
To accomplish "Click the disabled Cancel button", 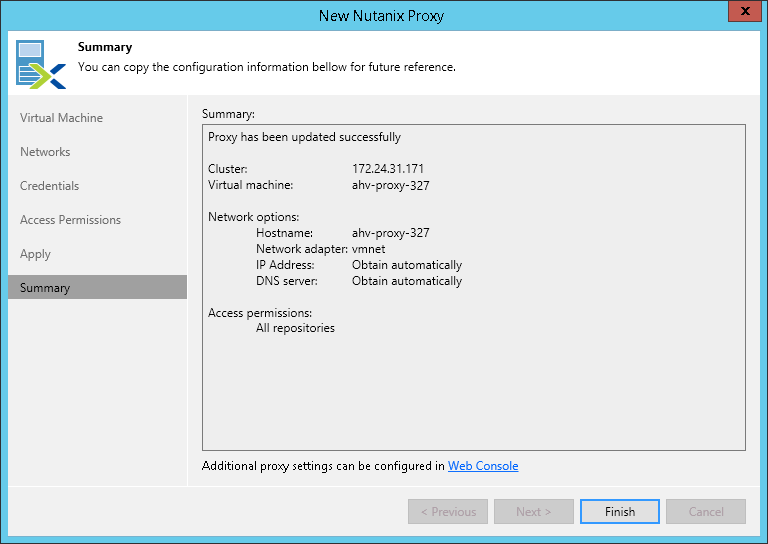I will (x=705, y=512).
